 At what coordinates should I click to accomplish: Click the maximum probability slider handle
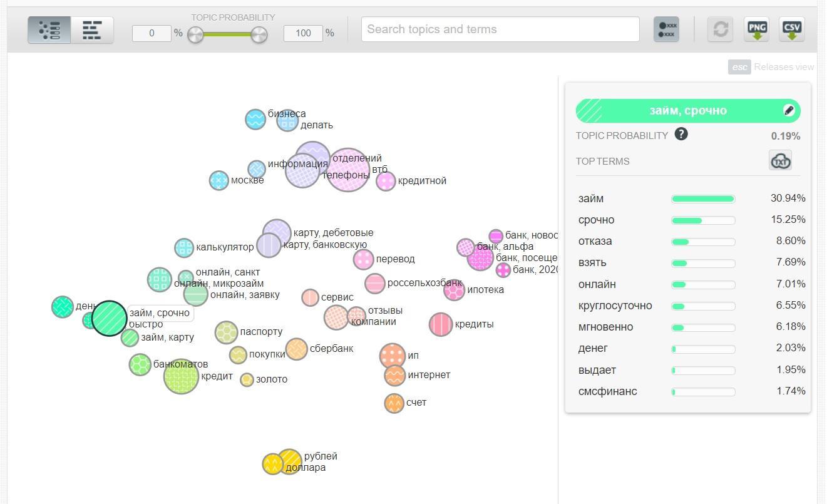click(x=259, y=34)
